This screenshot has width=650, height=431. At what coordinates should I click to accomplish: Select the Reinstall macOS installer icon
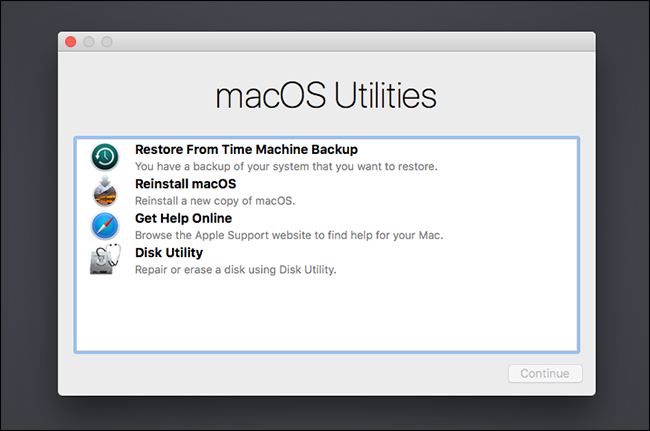[x=105, y=192]
